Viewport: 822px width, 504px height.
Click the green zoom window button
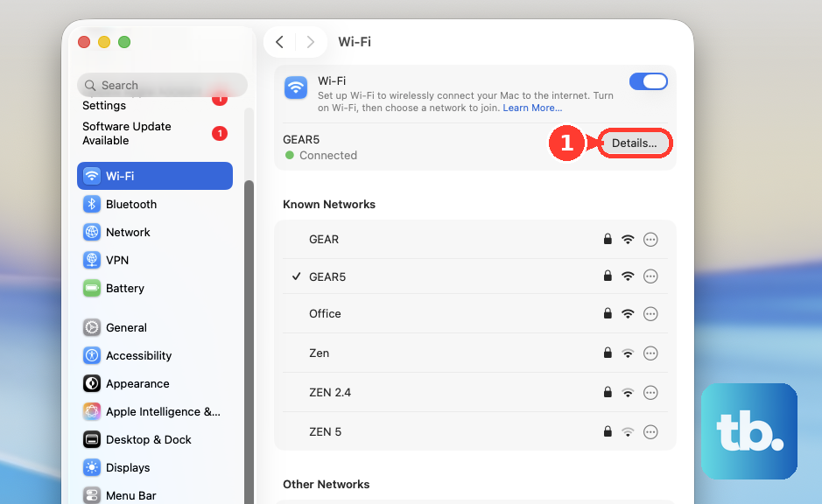(x=124, y=42)
